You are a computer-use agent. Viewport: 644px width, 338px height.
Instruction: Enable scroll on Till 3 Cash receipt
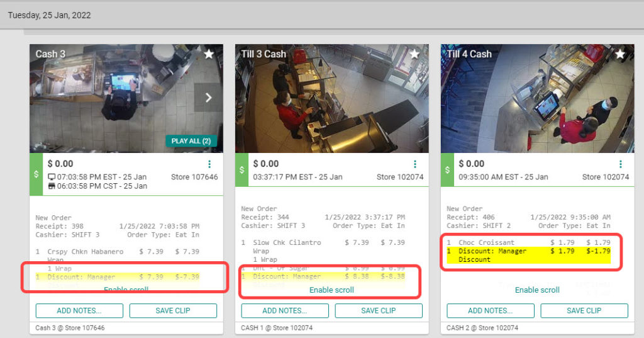coord(331,290)
